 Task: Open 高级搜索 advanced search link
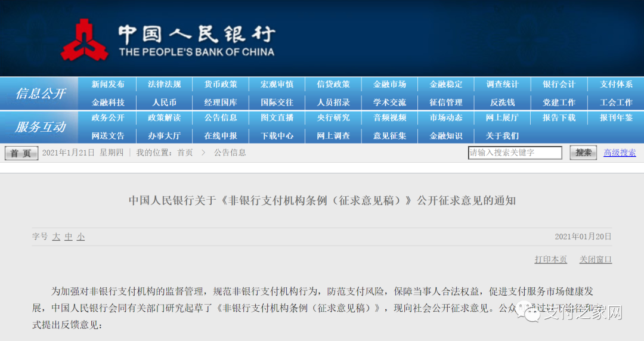pos(620,153)
